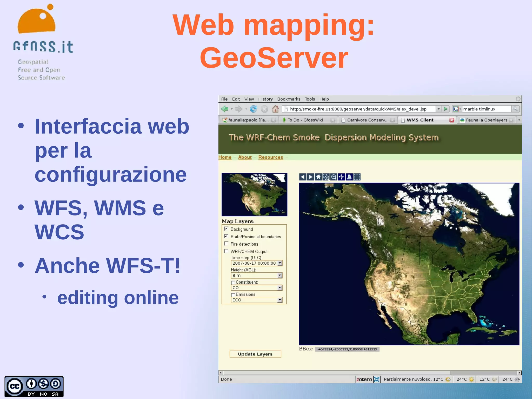This screenshot has height=399, width=532.
Task: Open the Tools menu
Action: pos(310,99)
